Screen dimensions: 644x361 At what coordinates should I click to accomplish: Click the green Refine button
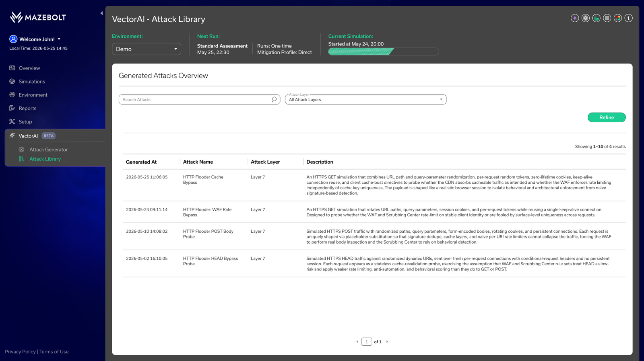(x=607, y=117)
